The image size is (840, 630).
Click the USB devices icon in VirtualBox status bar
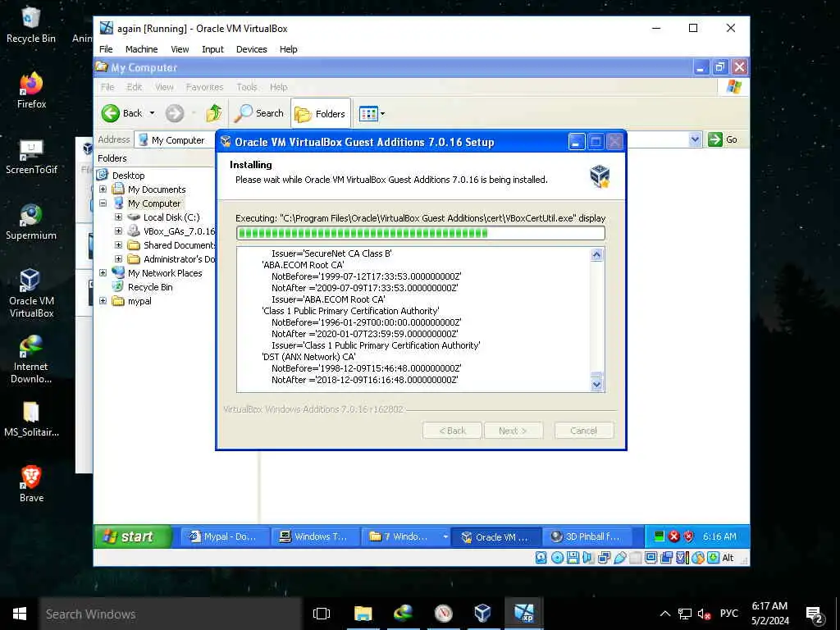point(620,558)
